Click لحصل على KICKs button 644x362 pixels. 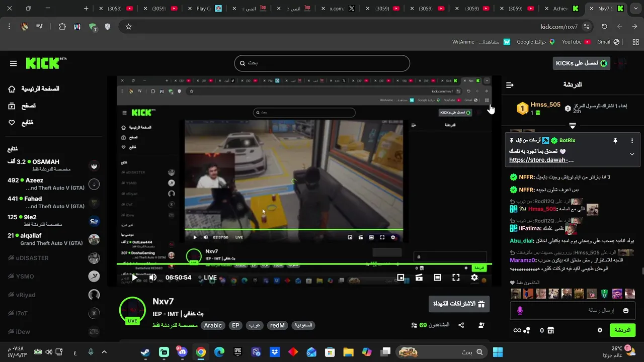click(581, 63)
